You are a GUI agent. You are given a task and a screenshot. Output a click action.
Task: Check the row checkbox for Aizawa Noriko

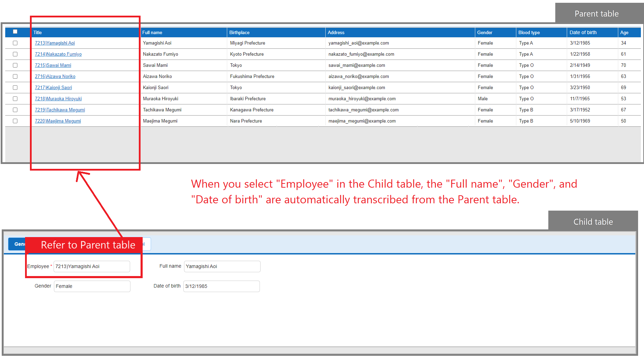point(15,77)
